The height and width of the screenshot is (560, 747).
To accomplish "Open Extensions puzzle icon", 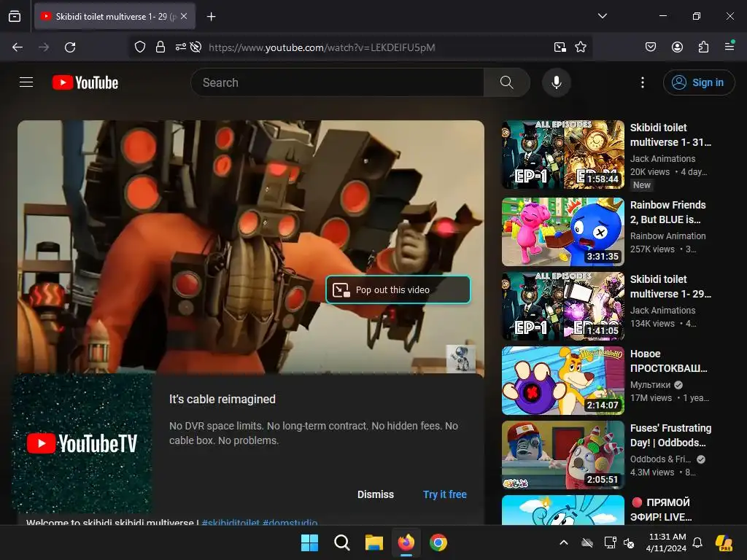I will [703, 47].
